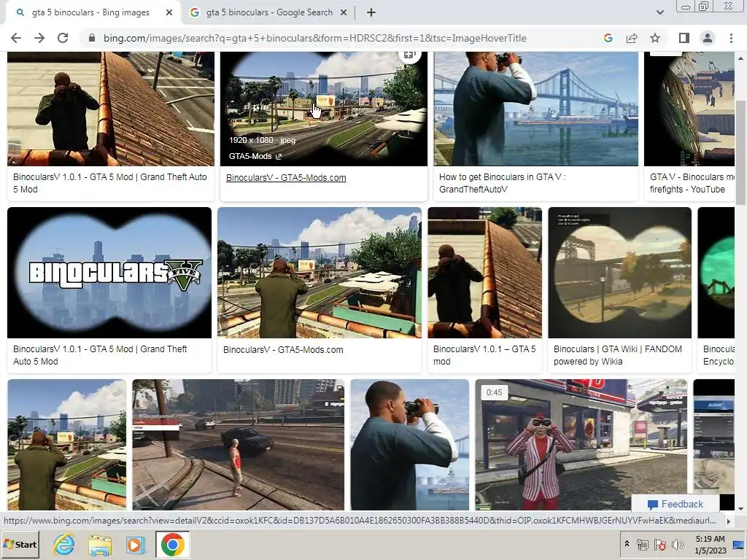Open Binoculars GTA Wiki FANDOM result
Image resolution: width=747 pixels, height=560 pixels.
coord(617,355)
